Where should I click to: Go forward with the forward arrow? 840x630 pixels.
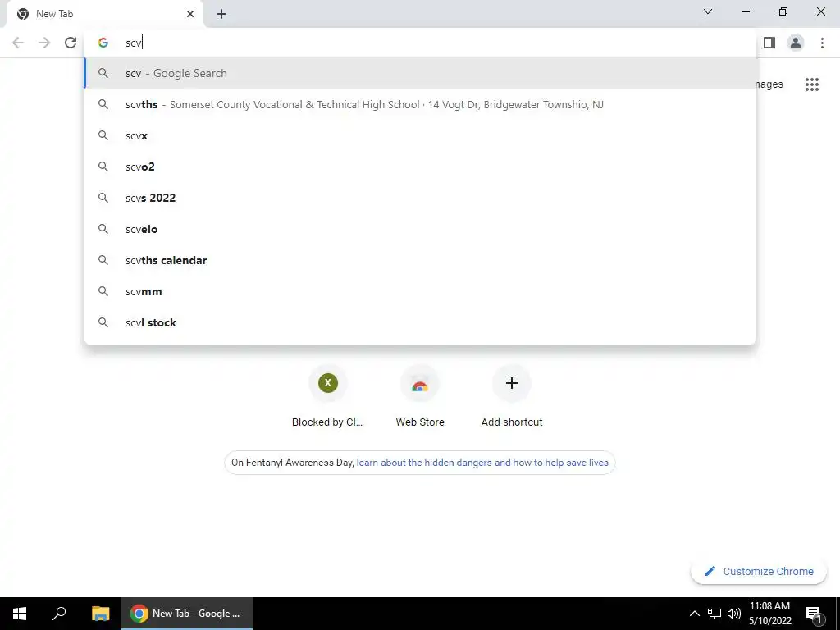[x=44, y=43]
